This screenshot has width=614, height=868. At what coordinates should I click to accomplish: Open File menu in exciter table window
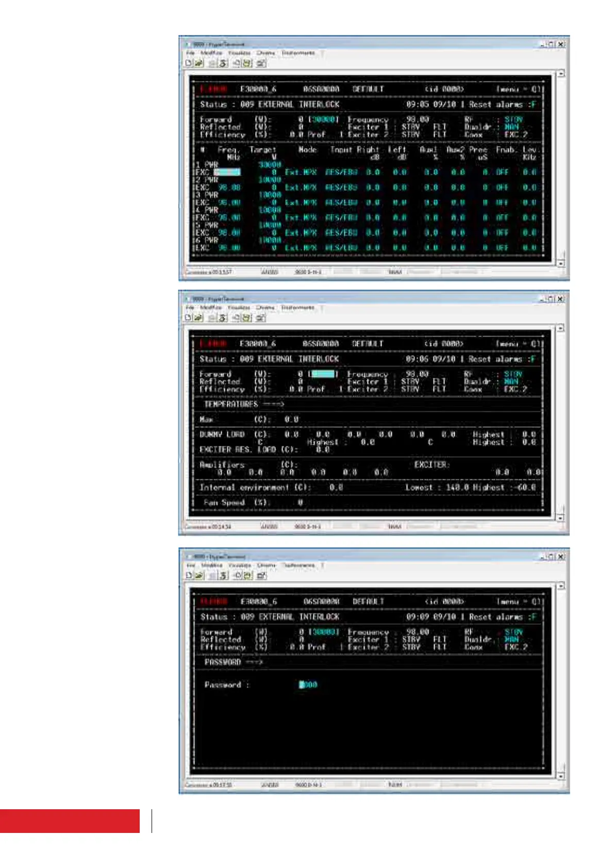pos(190,53)
